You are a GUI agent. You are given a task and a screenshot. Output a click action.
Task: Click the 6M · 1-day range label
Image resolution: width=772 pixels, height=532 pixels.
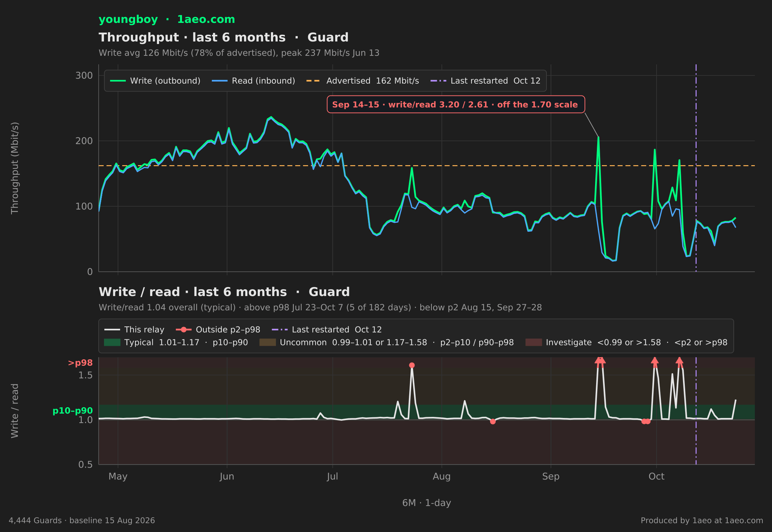click(x=427, y=503)
